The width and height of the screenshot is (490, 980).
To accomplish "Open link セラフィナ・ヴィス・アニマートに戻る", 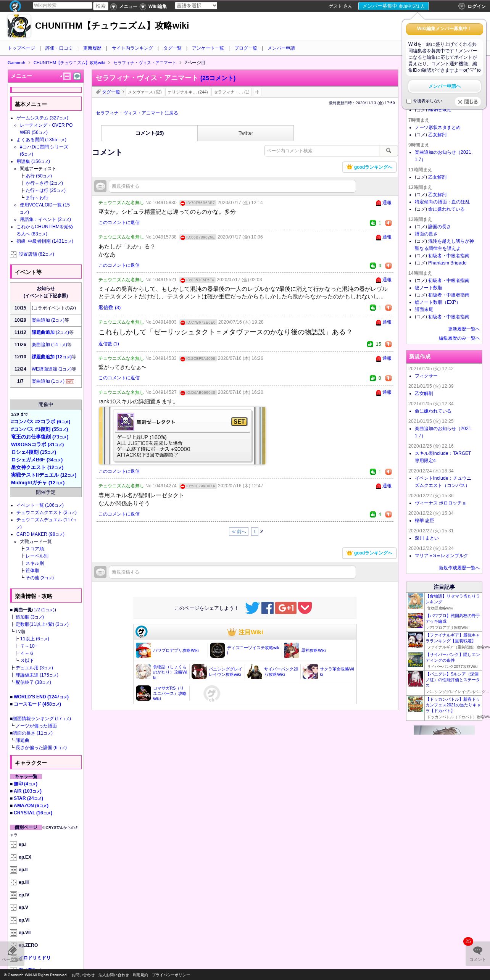I will [x=137, y=113].
